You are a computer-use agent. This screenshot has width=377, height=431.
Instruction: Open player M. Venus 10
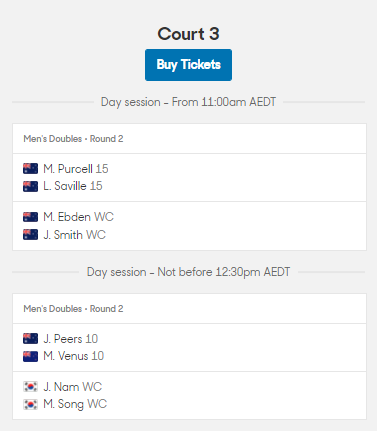73,356
